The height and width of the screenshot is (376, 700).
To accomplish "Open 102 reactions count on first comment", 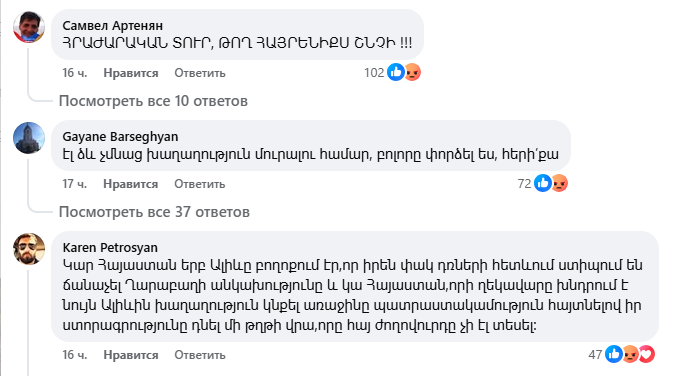I will (x=374, y=72).
